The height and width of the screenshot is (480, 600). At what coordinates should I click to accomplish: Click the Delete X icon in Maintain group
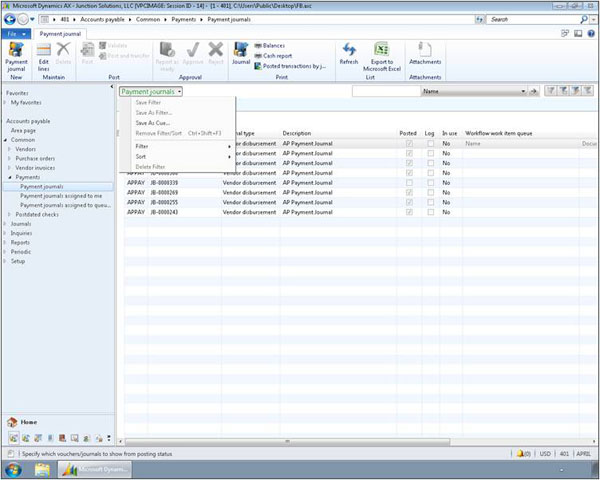click(x=64, y=49)
